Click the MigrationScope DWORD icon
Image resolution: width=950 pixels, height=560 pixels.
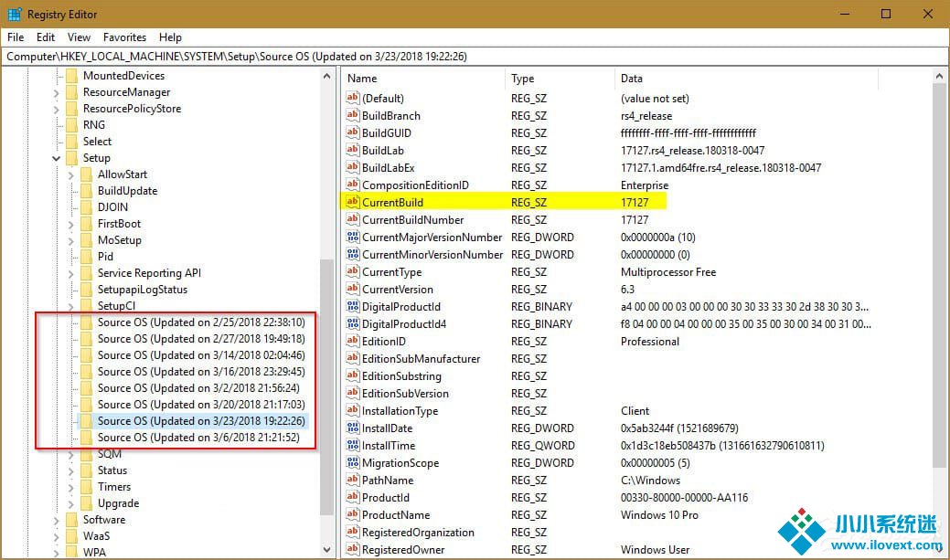(353, 462)
